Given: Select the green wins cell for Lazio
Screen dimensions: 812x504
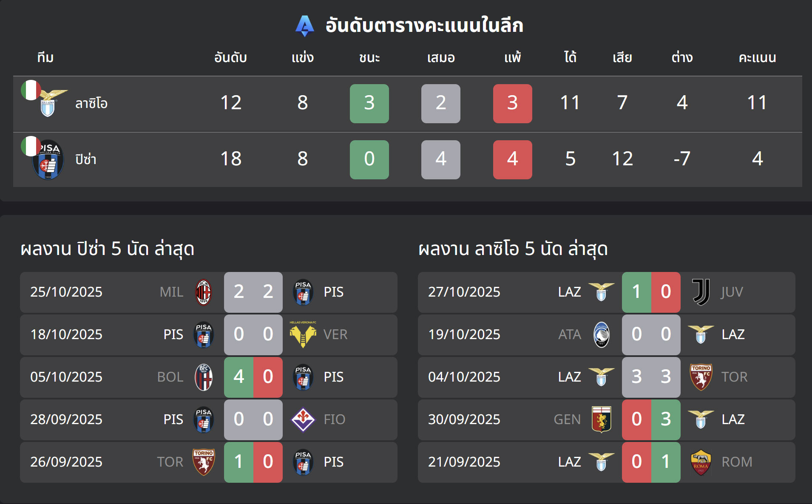Looking at the screenshot, I should tap(369, 103).
